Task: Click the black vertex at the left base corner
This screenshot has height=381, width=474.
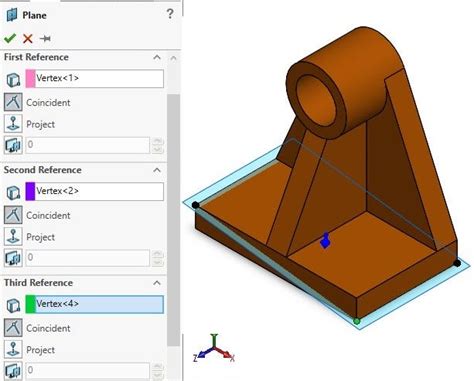Action: [x=196, y=205]
